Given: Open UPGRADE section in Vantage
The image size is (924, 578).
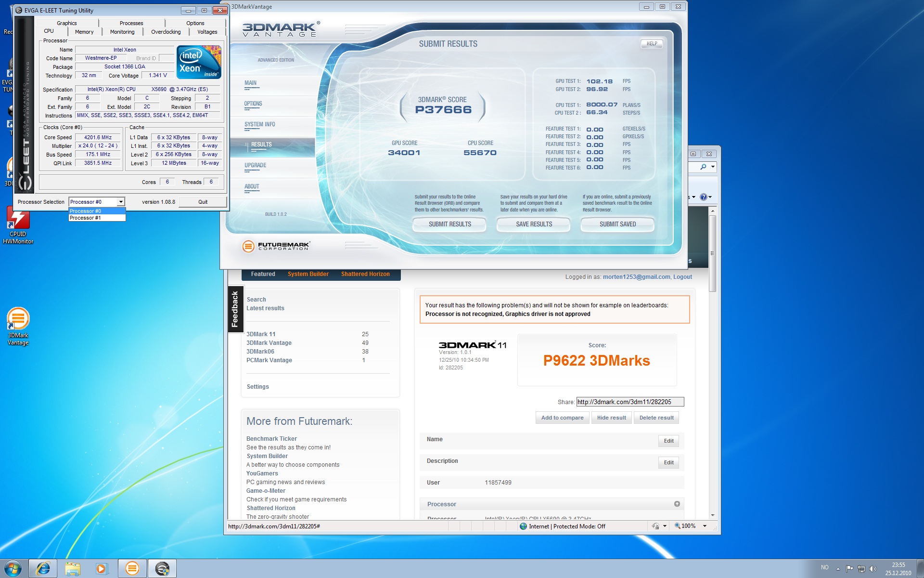Looking at the screenshot, I should (255, 165).
